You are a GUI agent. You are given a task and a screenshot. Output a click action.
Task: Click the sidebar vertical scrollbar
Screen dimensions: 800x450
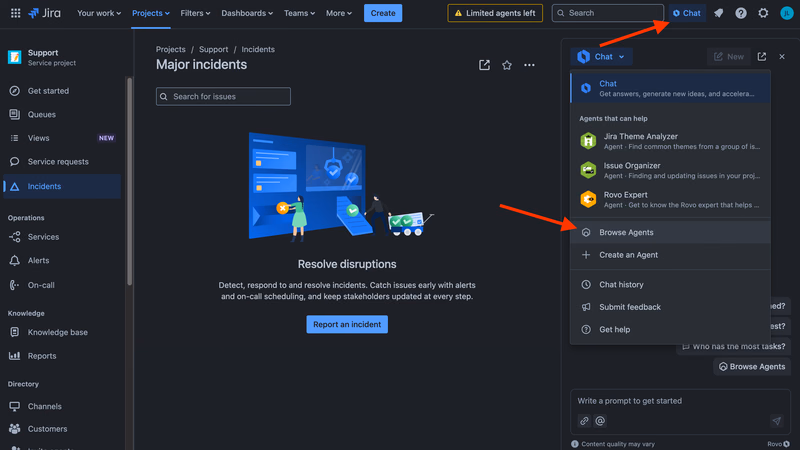pyautogui.click(x=130, y=181)
